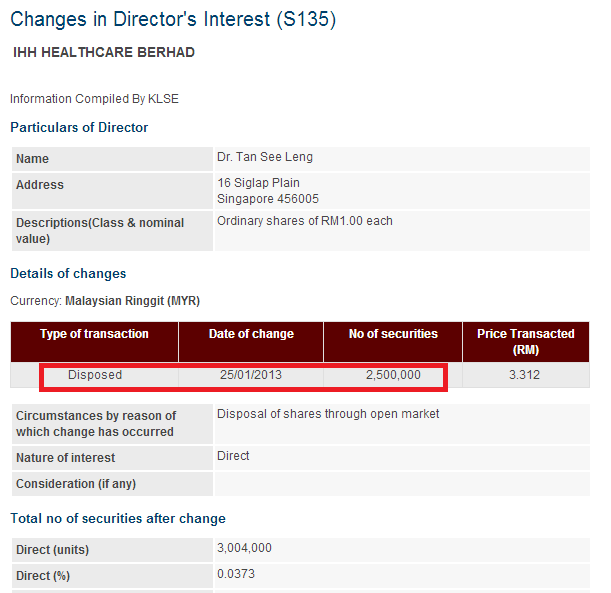This screenshot has height=593, width=611.
Task: Click 'Disposal of shares through open market' text
Action: click(x=328, y=414)
